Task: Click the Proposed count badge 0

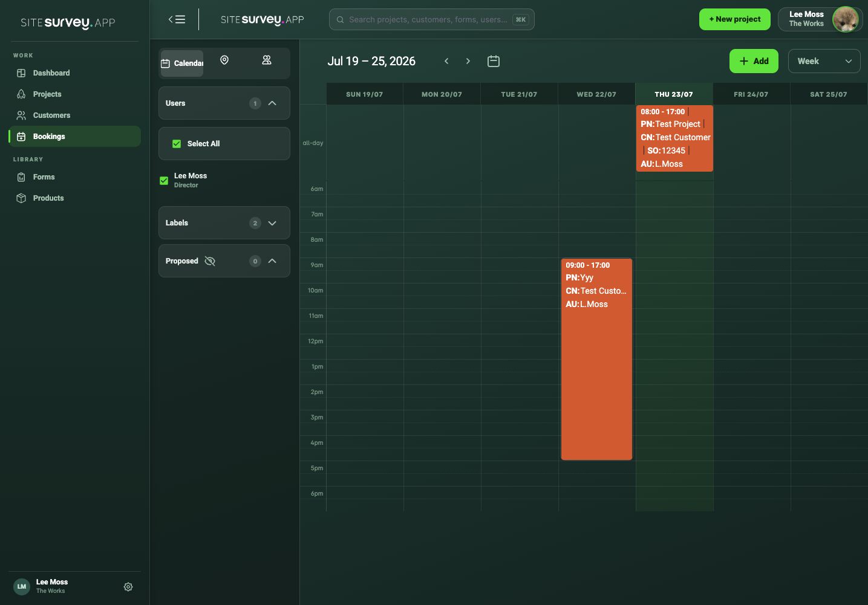Action: pyautogui.click(x=255, y=261)
